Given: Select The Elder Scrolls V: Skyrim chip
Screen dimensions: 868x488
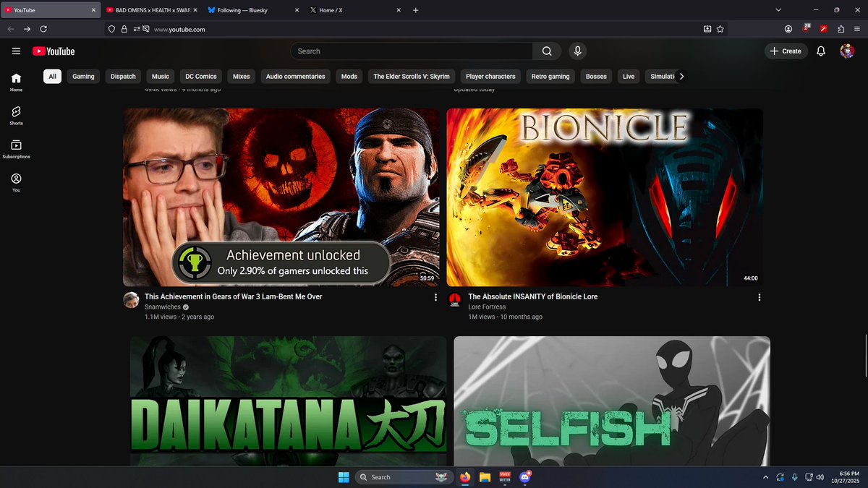Looking at the screenshot, I should (412, 76).
